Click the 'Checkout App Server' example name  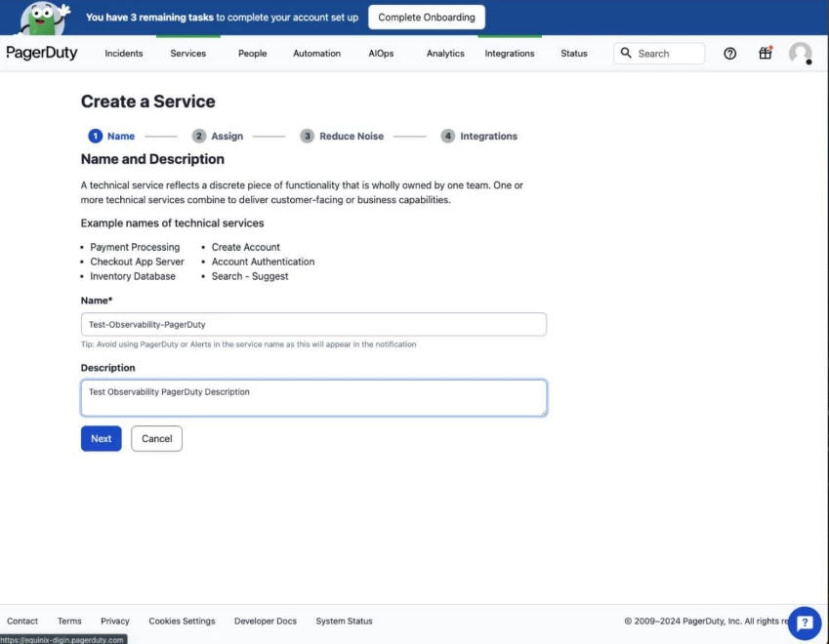pyautogui.click(x=137, y=262)
